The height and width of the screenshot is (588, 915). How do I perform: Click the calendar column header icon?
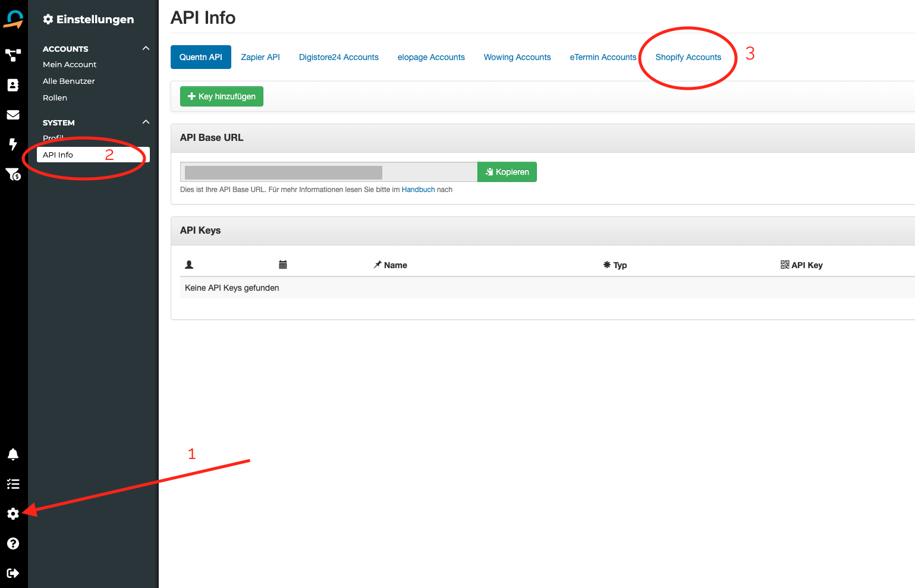[x=283, y=265]
